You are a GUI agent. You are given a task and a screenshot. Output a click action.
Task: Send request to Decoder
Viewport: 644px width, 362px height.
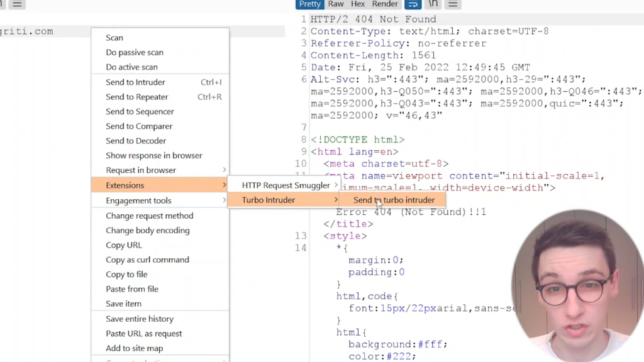[160, 141]
